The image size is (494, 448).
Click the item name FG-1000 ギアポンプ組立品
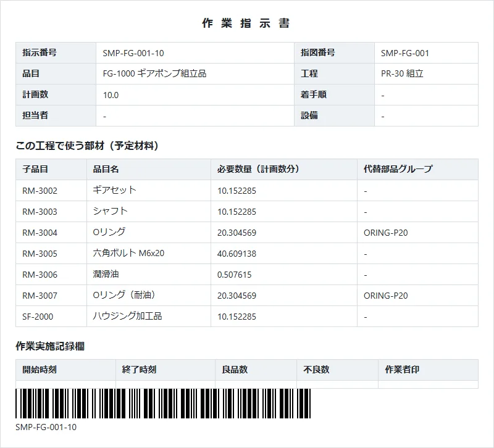tap(154, 73)
